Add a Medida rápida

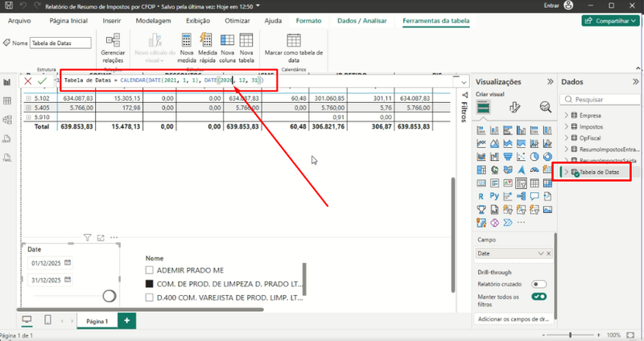coord(208,48)
